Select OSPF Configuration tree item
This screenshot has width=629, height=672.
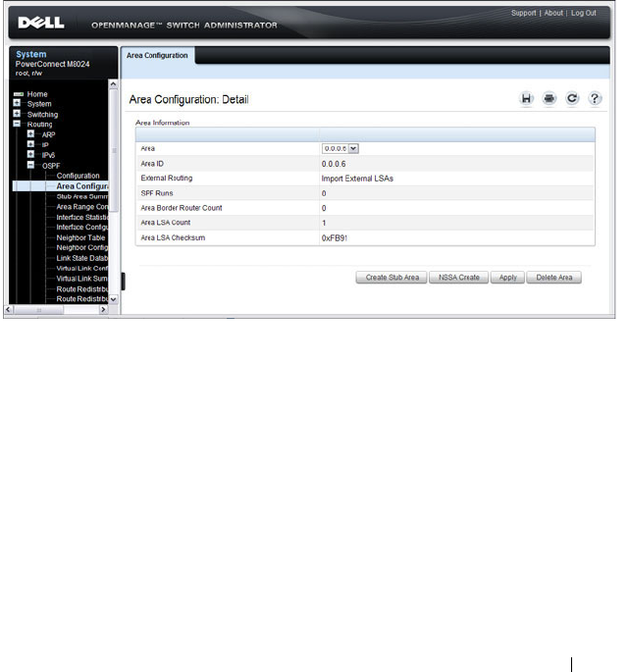coord(78,176)
